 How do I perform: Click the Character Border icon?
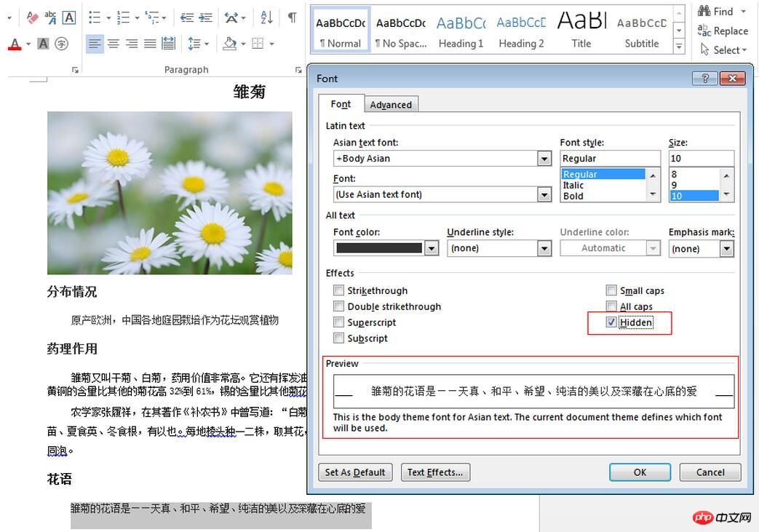point(69,18)
